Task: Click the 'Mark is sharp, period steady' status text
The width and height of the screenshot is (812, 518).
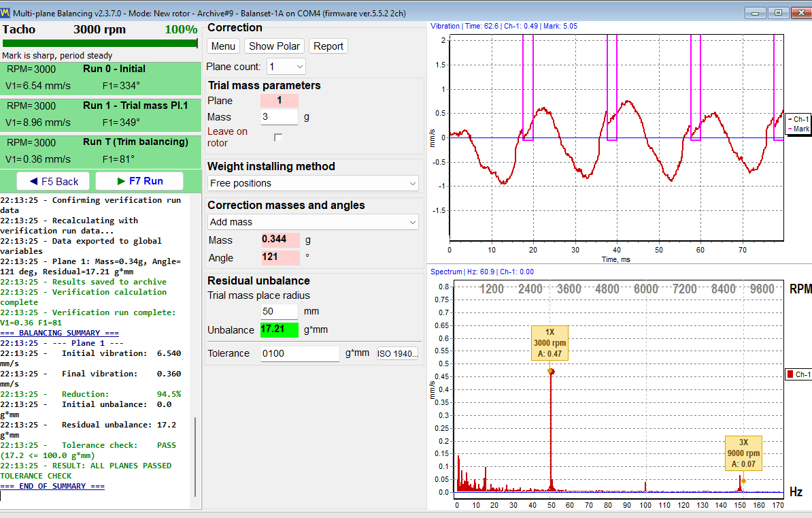Action: click(x=58, y=56)
